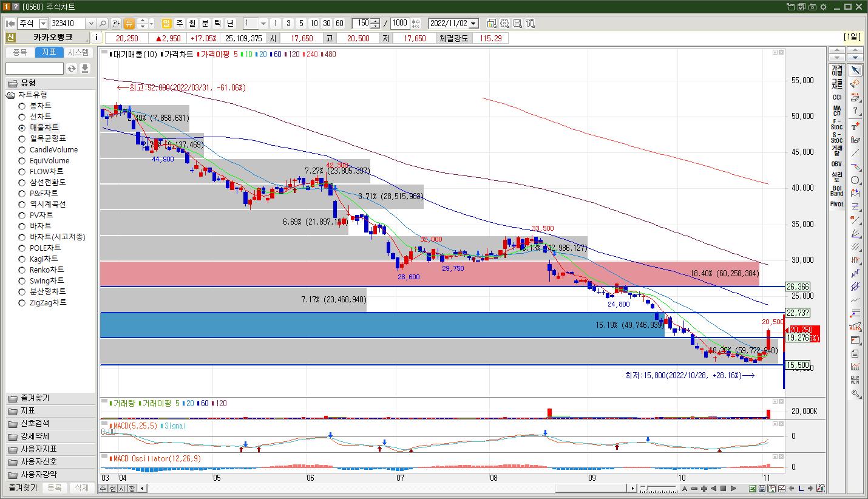
Task: Click the info 'i' icon next to 카카오뱅크
Action: tap(97, 38)
